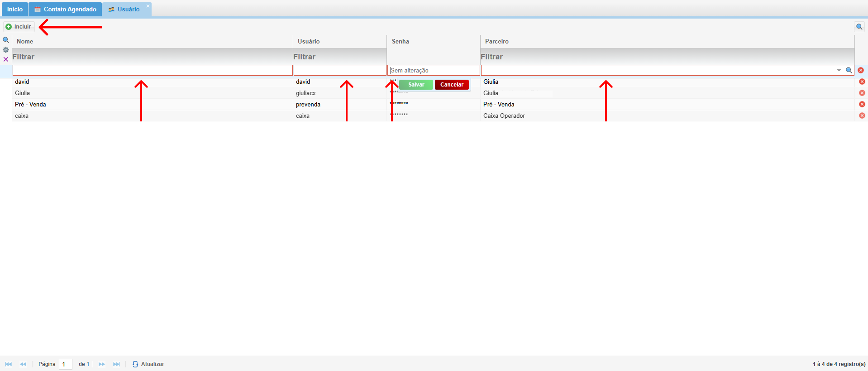Delete the david user row
868x371 pixels.
(862, 82)
